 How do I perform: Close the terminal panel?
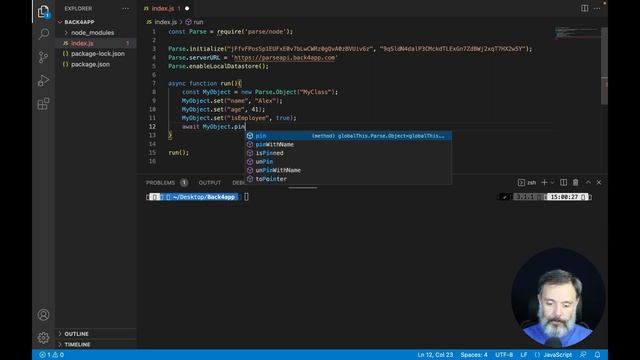click(x=599, y=182)
